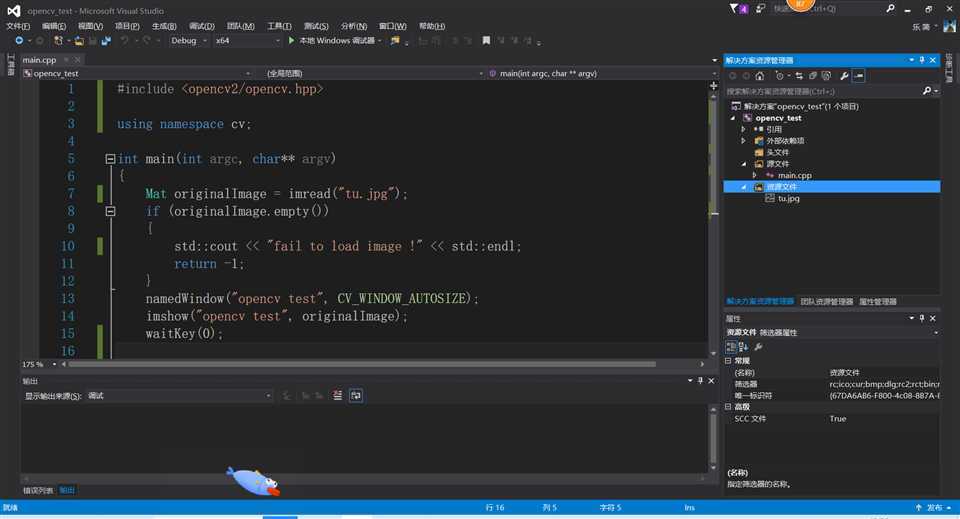The image size is (960, 519).
Task: Expand the 外部依赖项 tree node
Action: tap(744, 141)
